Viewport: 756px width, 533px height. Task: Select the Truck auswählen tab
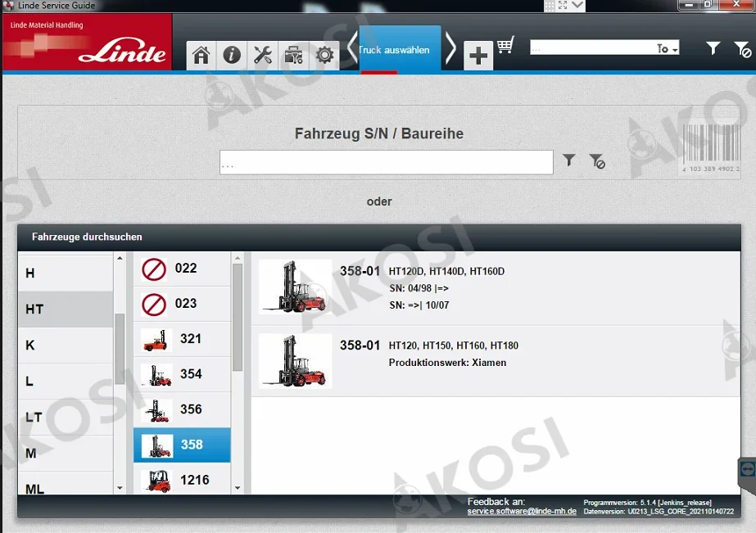point(400,50)
